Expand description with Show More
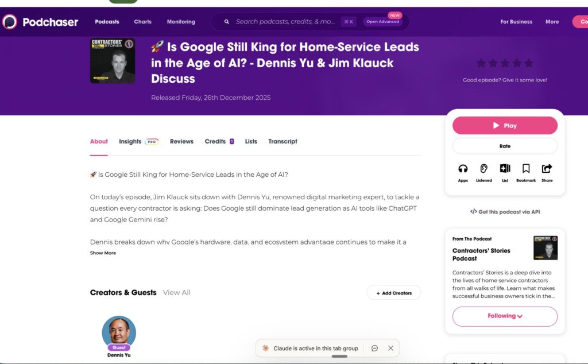 (103, 253)
